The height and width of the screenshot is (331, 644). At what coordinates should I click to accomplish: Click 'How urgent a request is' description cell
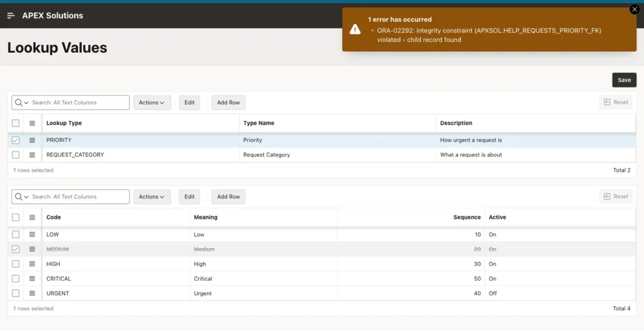pyautogui.click(x=536, y=140)
